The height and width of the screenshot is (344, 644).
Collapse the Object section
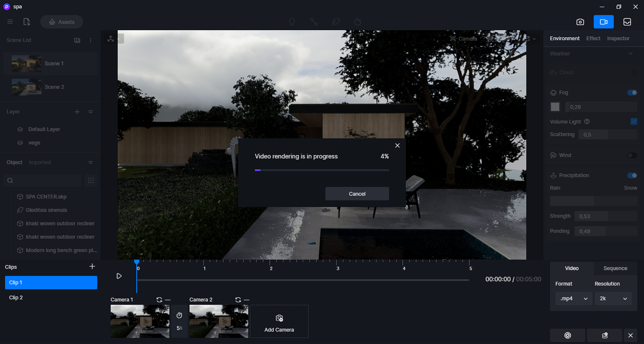click(91, 162)
